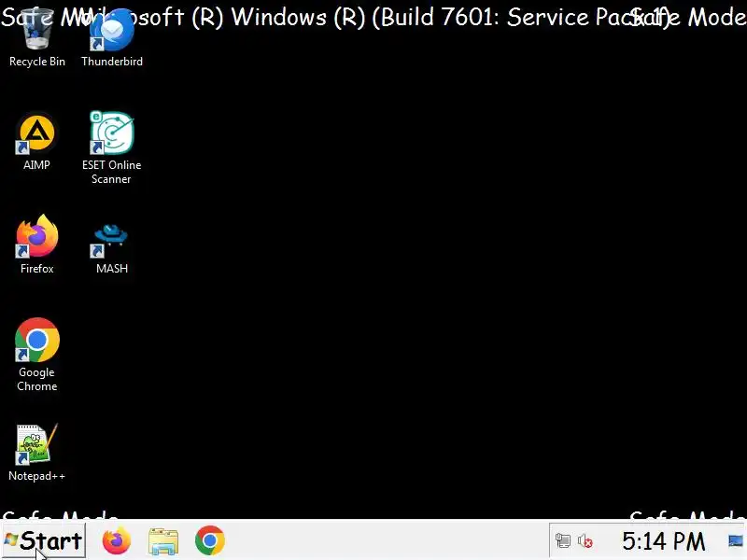747x560 pixels.
Task: Open Windows Explorer from the taskbar
Action: [162, 541]
